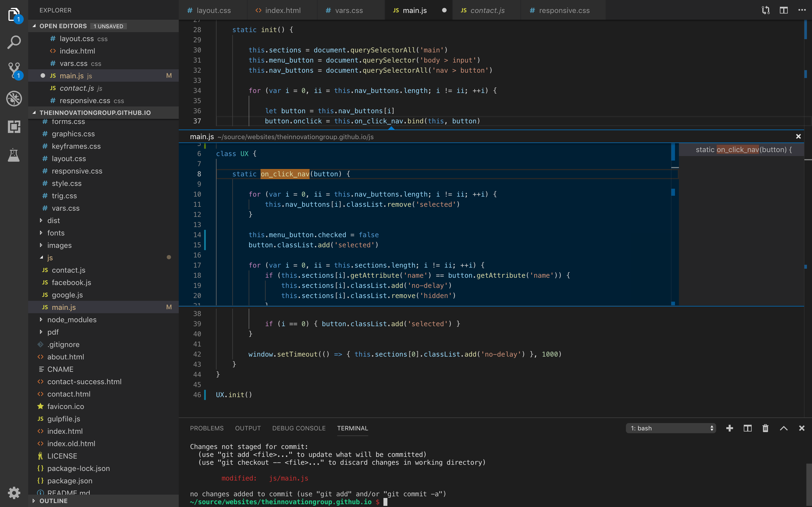
Task: Open the Debug view icon
Action: (x=14, y=99)
